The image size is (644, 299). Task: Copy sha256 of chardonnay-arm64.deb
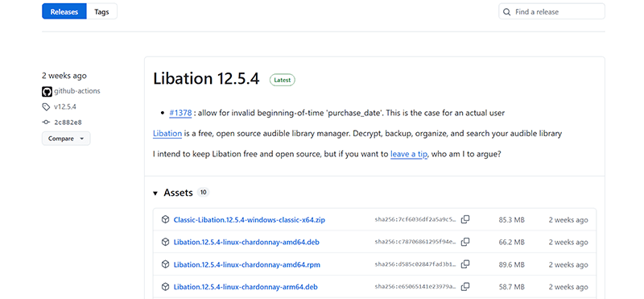click(465, 287)
